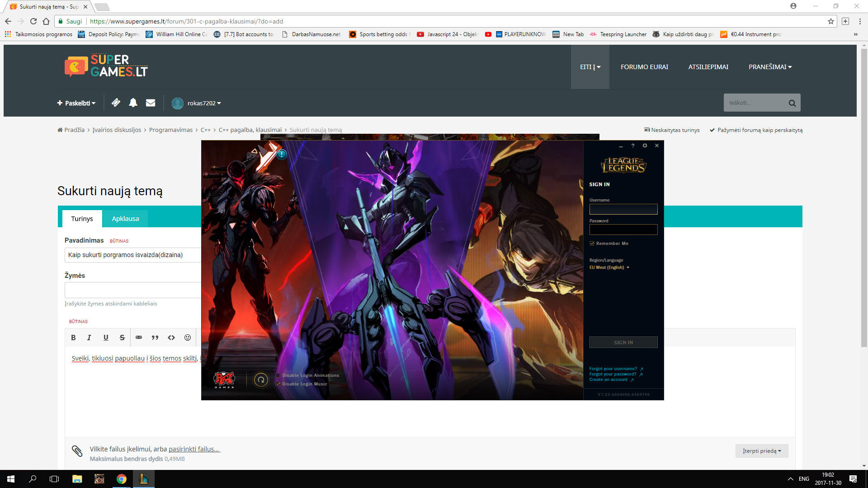Go to Pradžia breadcrumb

point(71,130)
